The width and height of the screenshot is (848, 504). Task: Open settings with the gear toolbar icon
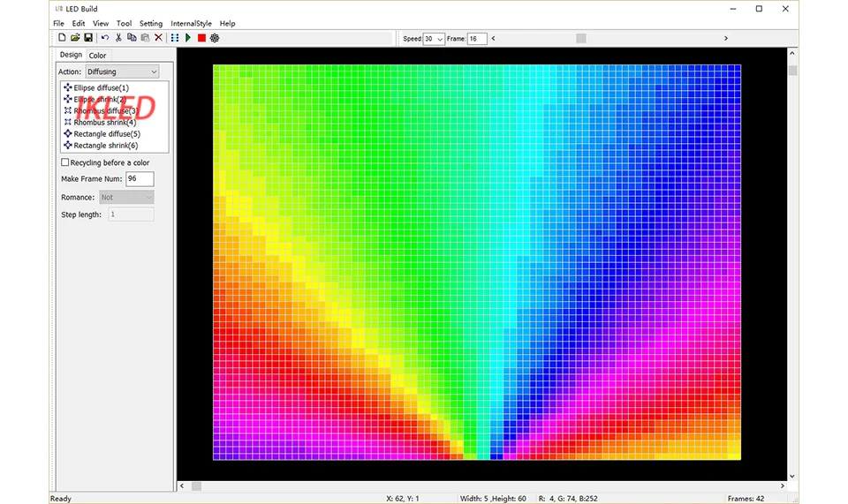(215, 38)
